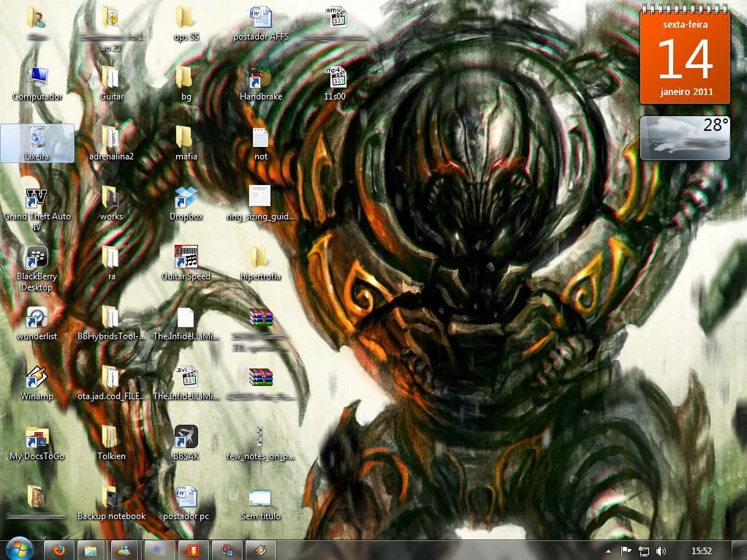Click the calendar gadget showing 14
The image size is (747, 560).
pos(685,54)
